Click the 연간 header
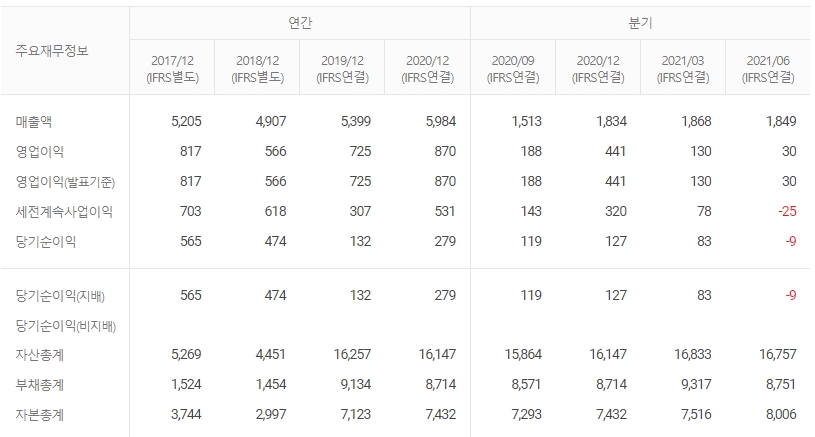This screenshot has width=815, height=437. pos(300,23)
